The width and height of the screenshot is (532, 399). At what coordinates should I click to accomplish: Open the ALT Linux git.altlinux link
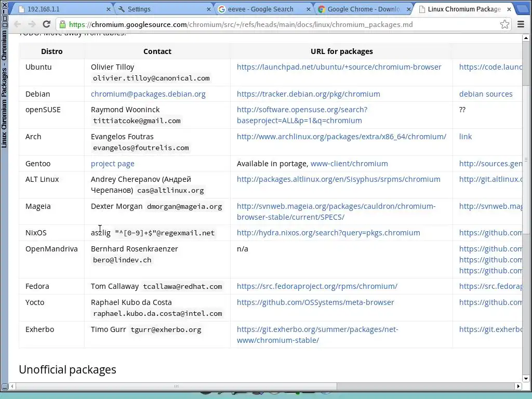[490, 179]
